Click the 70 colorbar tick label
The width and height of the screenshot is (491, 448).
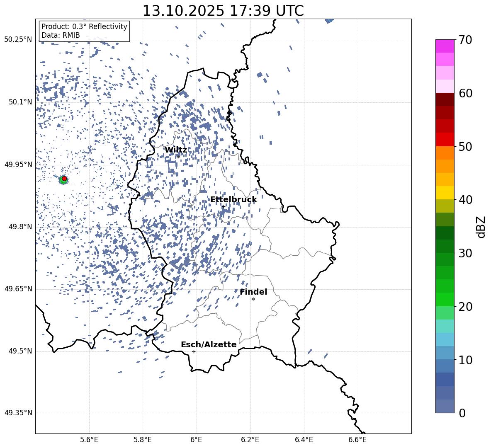pyautogui.click(x=465, y=40)
